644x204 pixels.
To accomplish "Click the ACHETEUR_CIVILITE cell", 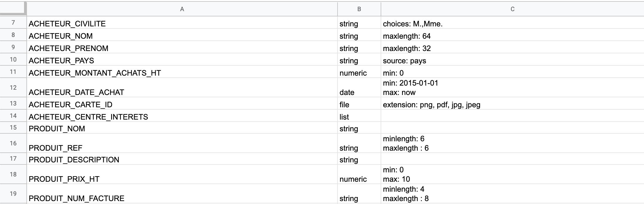I will (x=182, y=23).
